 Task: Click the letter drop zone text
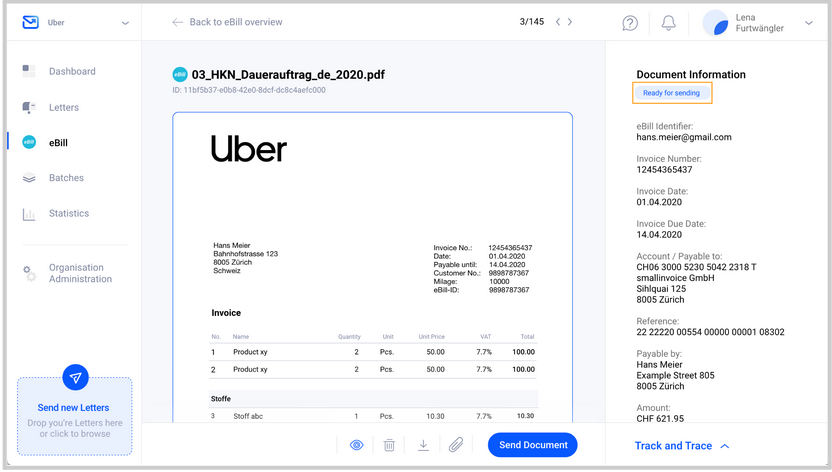75,428
